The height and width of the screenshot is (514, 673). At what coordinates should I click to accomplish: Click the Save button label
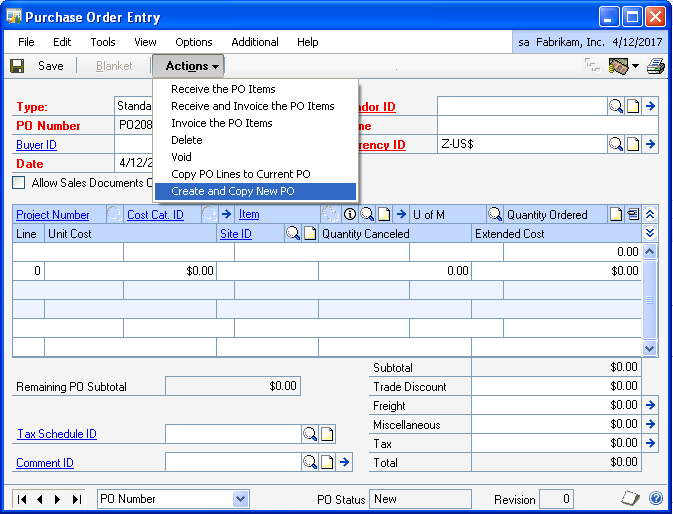coord(51,66)
